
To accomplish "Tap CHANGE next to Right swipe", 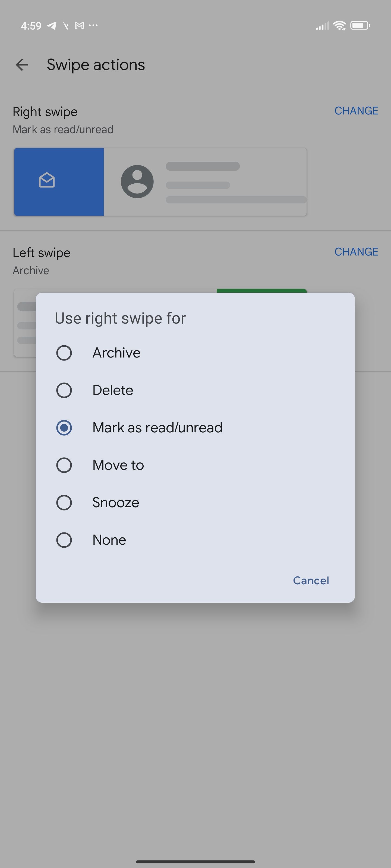I will coord(356,111).
